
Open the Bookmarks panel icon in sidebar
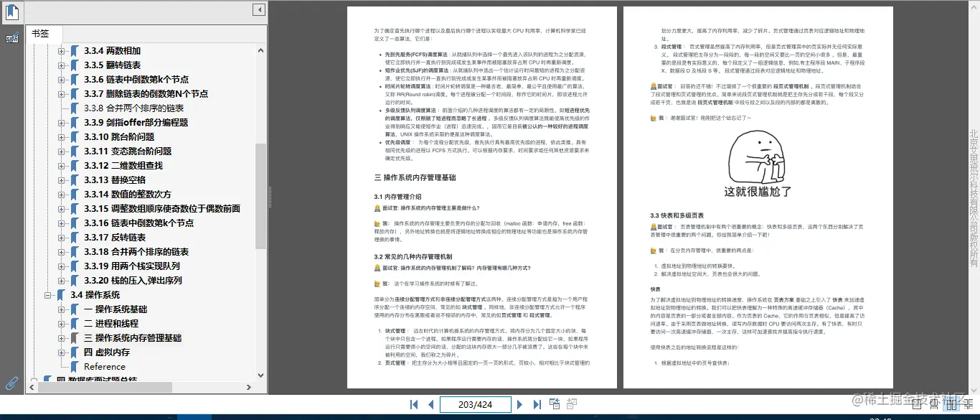[12, 11]
